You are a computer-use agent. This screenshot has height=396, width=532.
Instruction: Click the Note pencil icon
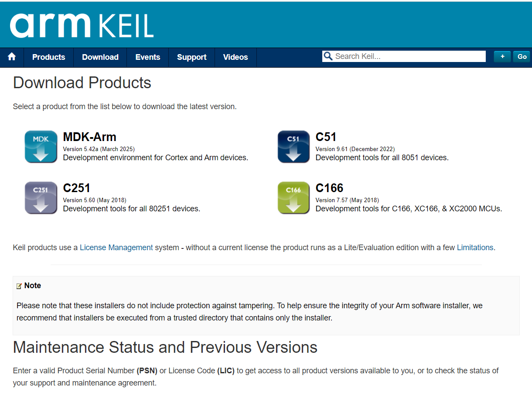(19, 286)
